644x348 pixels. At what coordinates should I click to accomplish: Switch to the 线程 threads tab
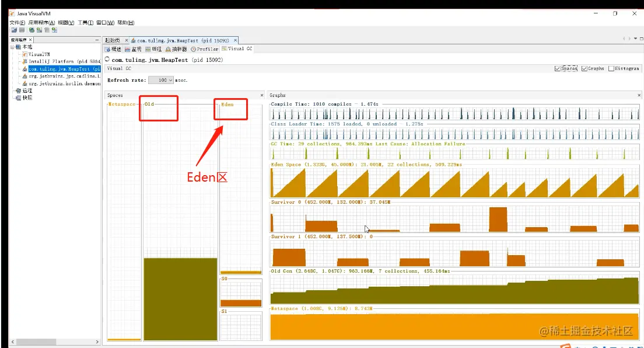(x=153, y=49)
